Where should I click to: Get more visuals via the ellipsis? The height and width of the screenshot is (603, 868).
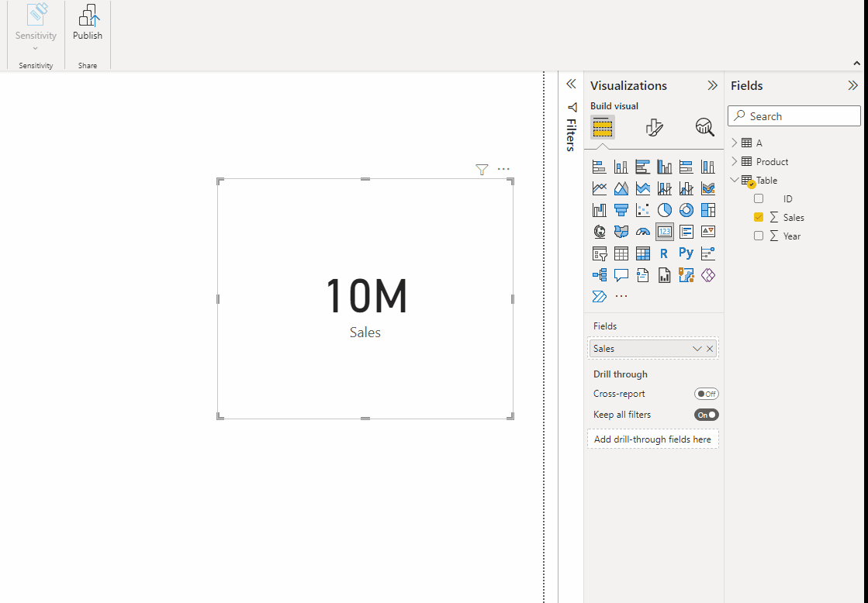621,297
